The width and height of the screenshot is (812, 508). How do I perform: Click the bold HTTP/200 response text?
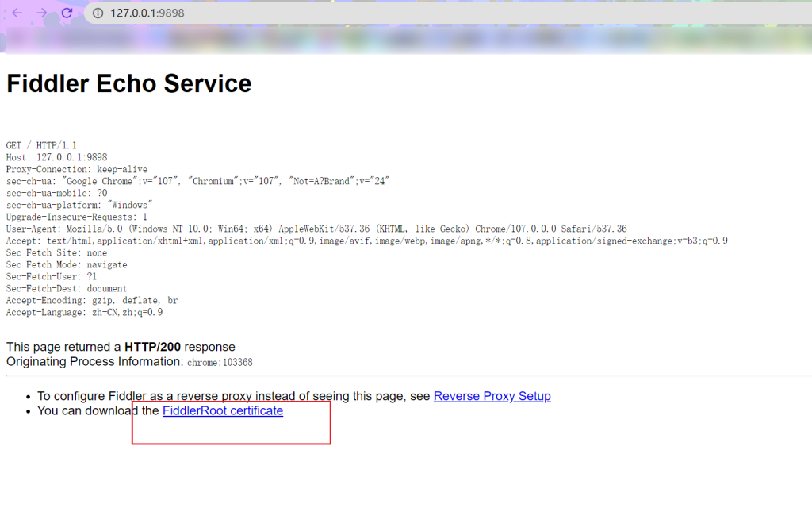pyautogui.click(x=152, y=347)
